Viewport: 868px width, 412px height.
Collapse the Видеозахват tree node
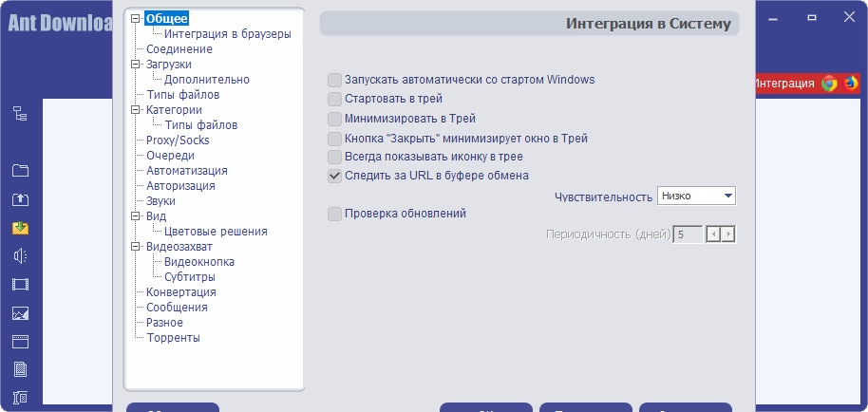135,246
